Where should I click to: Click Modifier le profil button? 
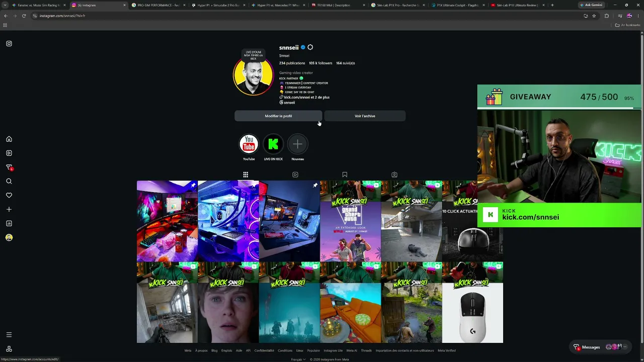[x=278, y=116]
